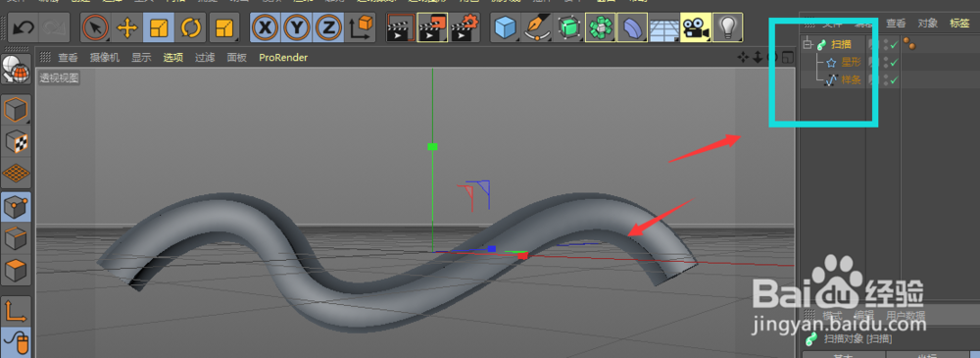Select the highlighted Scale tool
This screenshot has height=358, width=980.
[x=159, y=27]
